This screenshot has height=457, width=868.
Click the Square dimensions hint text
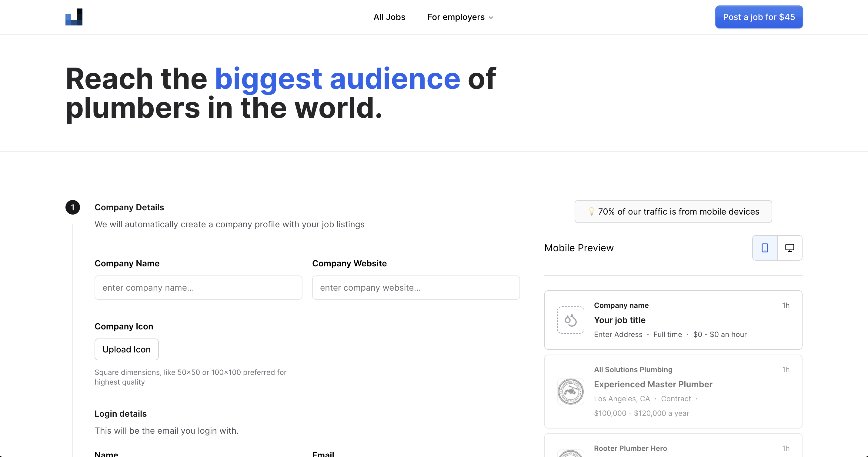click(x=190, y=377)
